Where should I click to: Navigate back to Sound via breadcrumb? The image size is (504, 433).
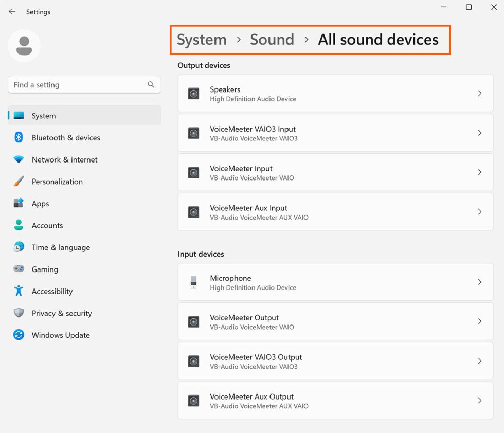[x=272, y=40]
